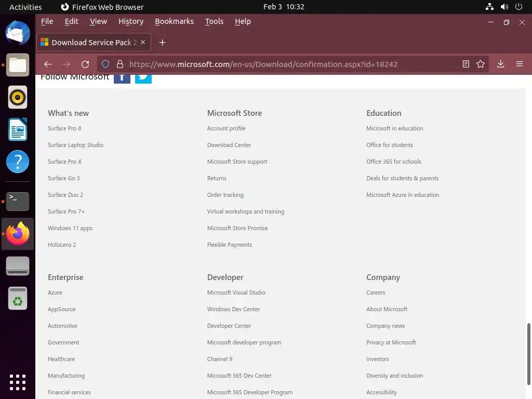Open the History menu
Image resolution: width=532 pixels, height=399 pixels.
tap(131, 21)
